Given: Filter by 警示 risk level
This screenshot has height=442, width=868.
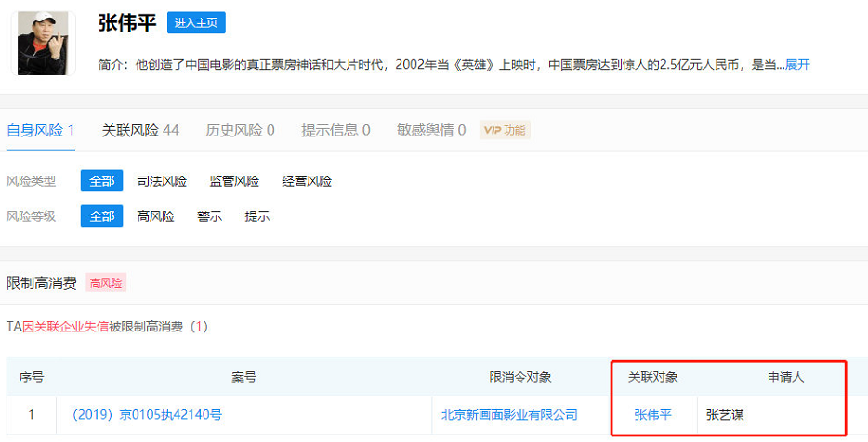Looking at the screenshot, I should [210, 215].
